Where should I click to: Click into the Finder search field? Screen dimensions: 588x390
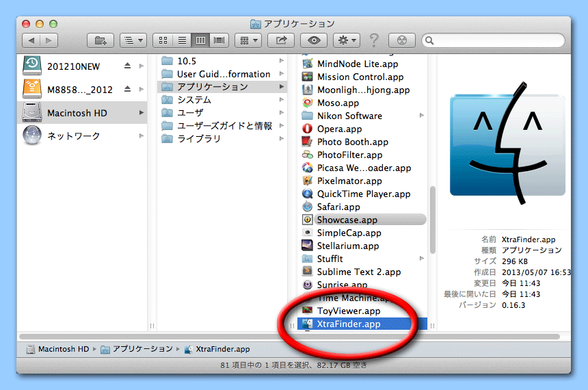(493, 40)
